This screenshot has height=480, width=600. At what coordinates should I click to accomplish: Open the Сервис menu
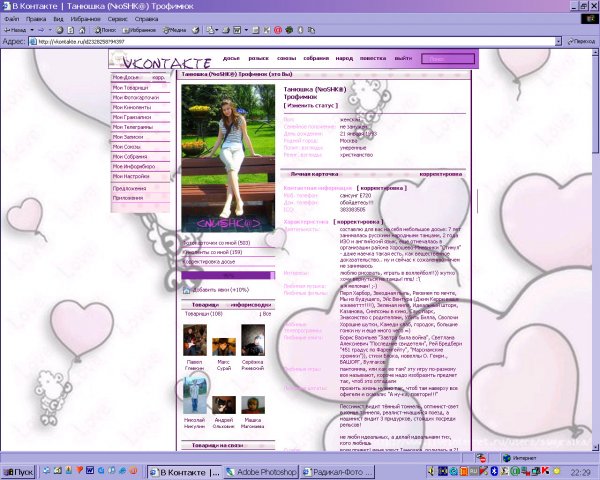[117, 19]
